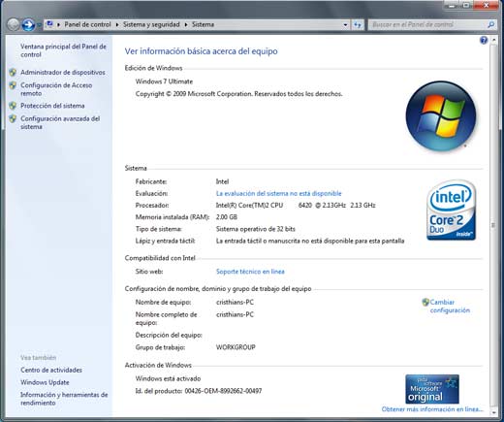Click Obtener más información en línea link
The width and height of the screenshot is (504, 422).
pos(432,409)
